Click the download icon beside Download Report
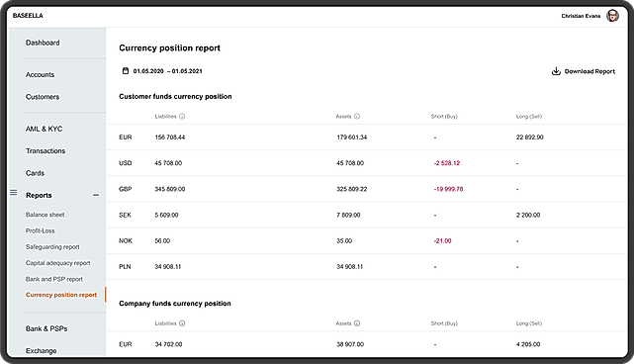The height and width of the screenshot is (364, 634). [x=556, y=71]
